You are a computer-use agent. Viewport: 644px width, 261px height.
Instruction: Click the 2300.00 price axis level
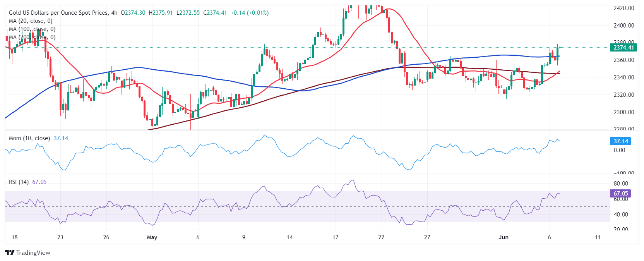624,112
